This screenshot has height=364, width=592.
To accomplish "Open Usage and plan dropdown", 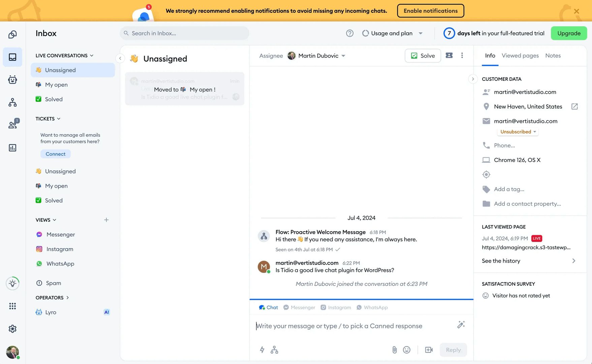I will pyautogui.click(x=393, y=33).
